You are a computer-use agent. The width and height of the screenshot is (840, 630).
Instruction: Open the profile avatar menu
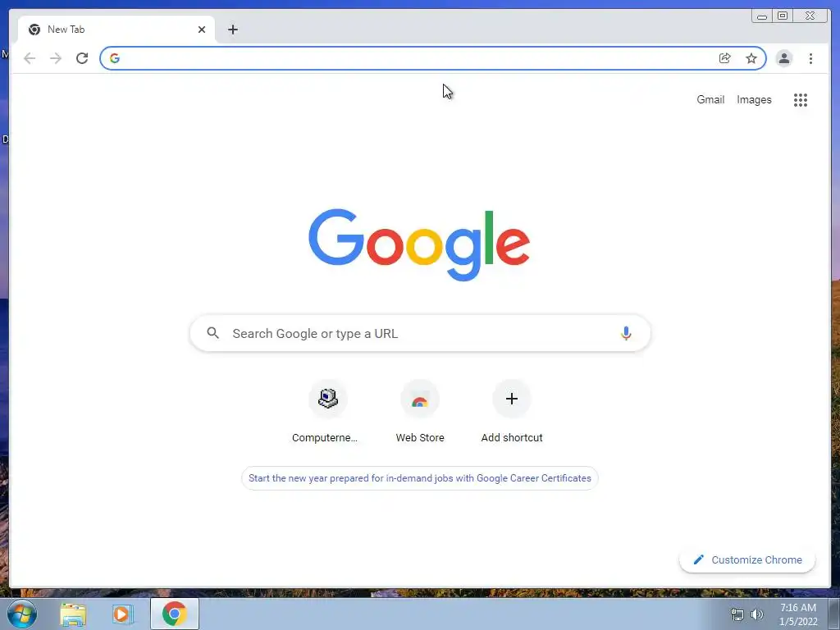click(x=783, y=58)
